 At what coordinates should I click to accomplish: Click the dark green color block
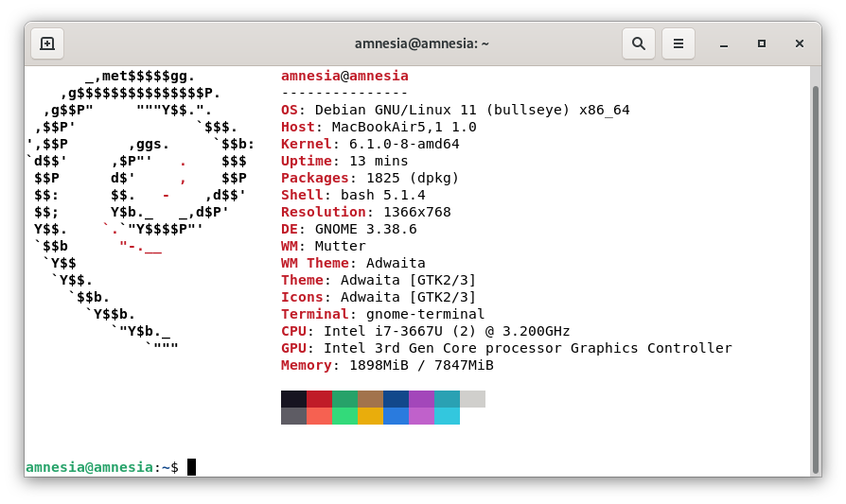point(344,399)
